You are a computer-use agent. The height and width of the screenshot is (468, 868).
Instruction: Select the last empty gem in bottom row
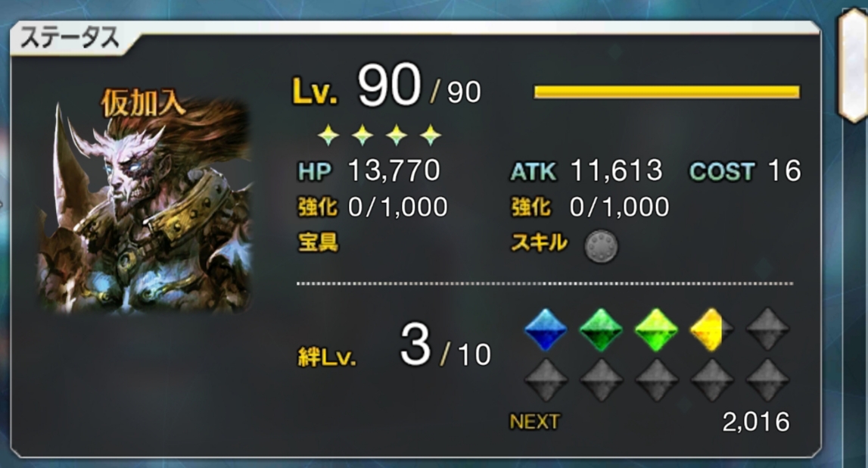[767, 380]
